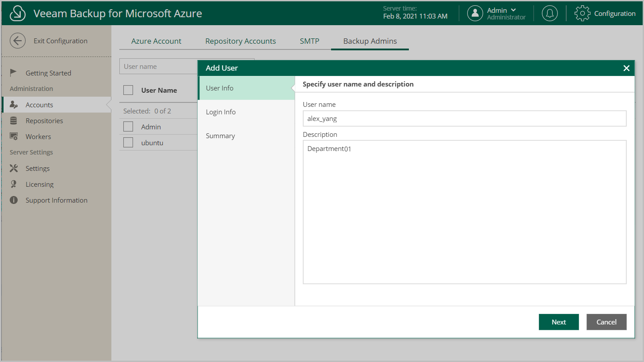Go to the Summary wizard step

pyautogui.click(x=246, y=136)
